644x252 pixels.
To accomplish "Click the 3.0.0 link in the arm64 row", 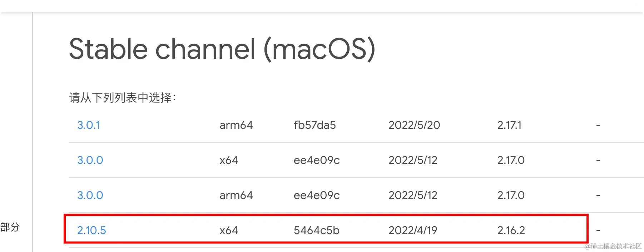I will 90,195.
